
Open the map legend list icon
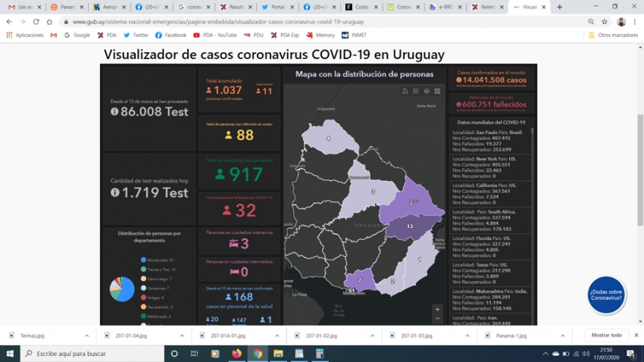416,91
